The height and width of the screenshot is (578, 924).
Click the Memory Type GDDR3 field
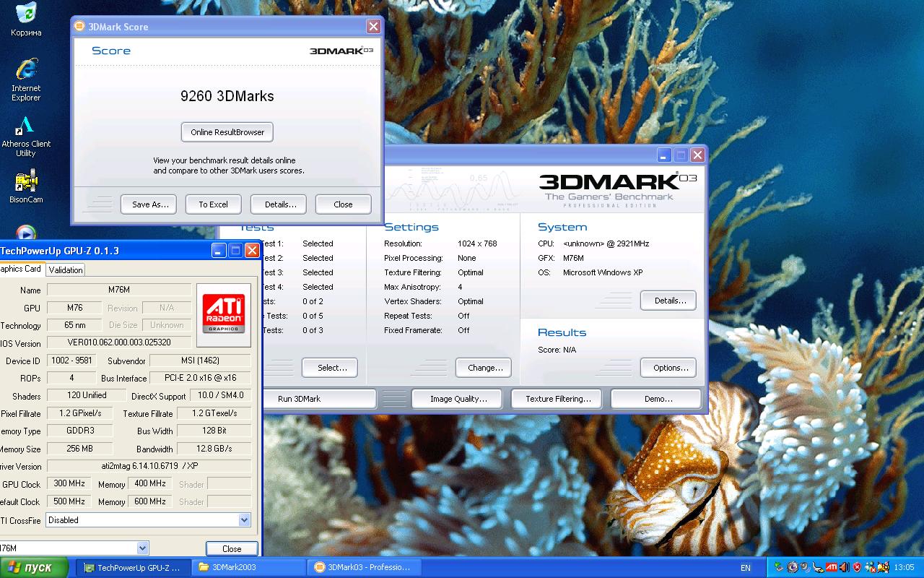coord(80,431)
